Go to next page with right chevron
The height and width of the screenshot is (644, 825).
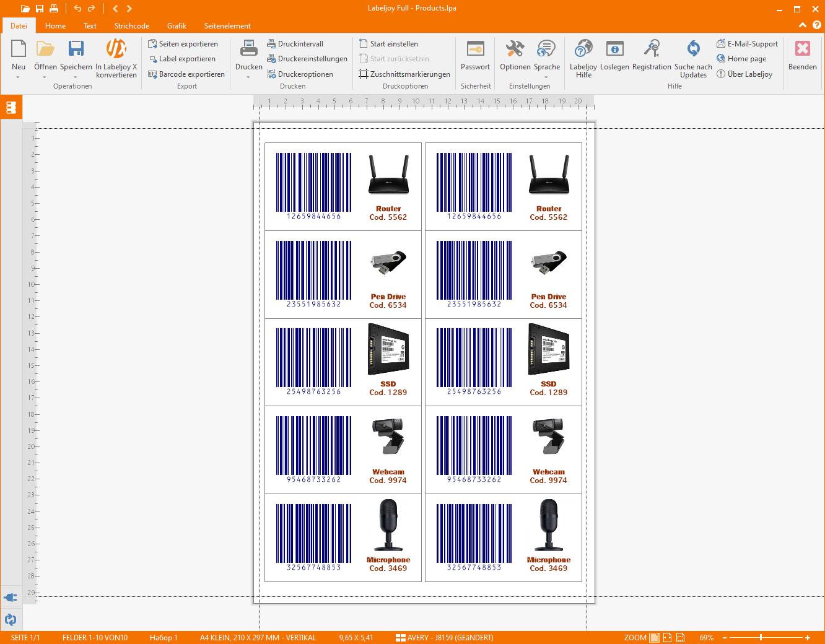tap(129, 9)
